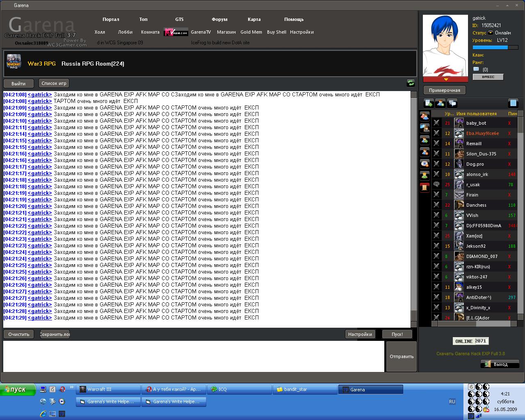The height and width of the screenshot is (420, 525).
Task: Click the remove-person sidebar icon
Action: [425, 152]
